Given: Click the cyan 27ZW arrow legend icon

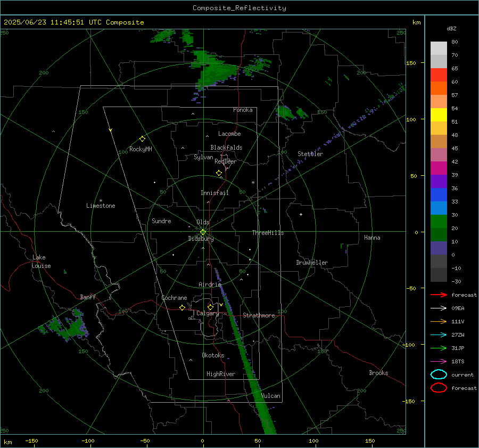Looking at the screenshot, I should click(x=439, y=335).
